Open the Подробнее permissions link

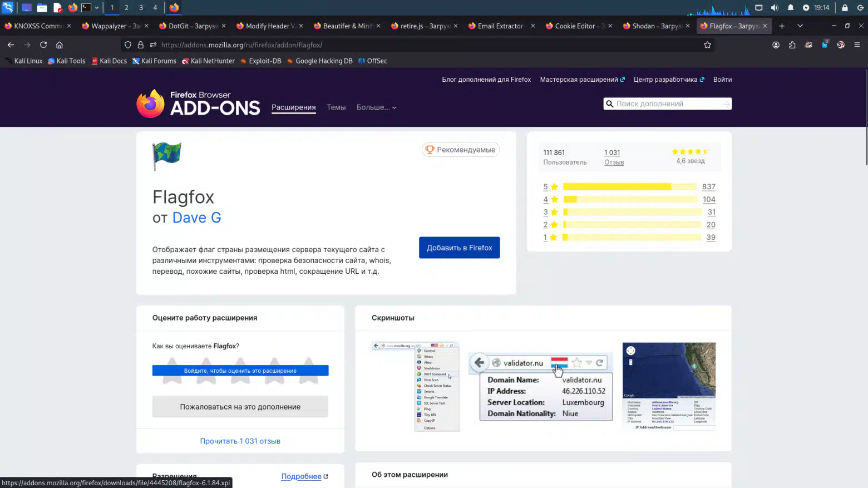[304, 477]
